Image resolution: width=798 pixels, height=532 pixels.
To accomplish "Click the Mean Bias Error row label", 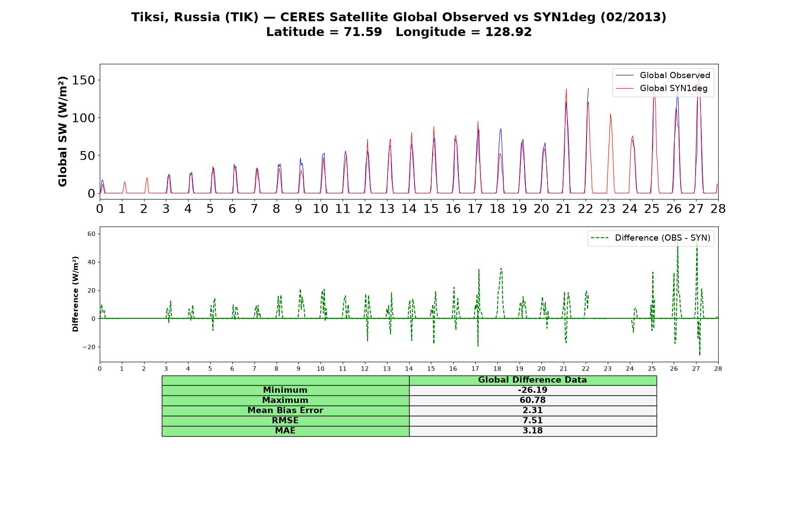I will pyautogui.click(x=286, y=411).
